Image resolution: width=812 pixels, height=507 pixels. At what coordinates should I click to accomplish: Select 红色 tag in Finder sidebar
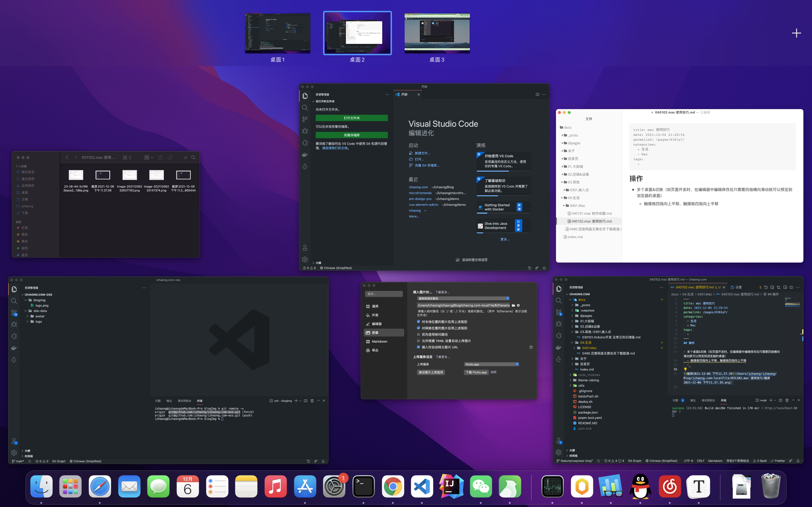pyautogui.click(x=24, y=228)
